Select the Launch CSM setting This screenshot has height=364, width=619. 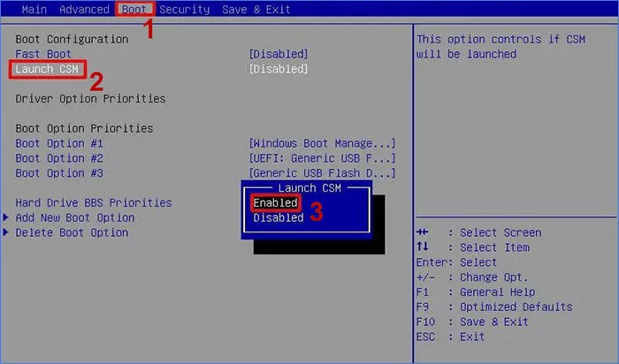pos(47,69)
